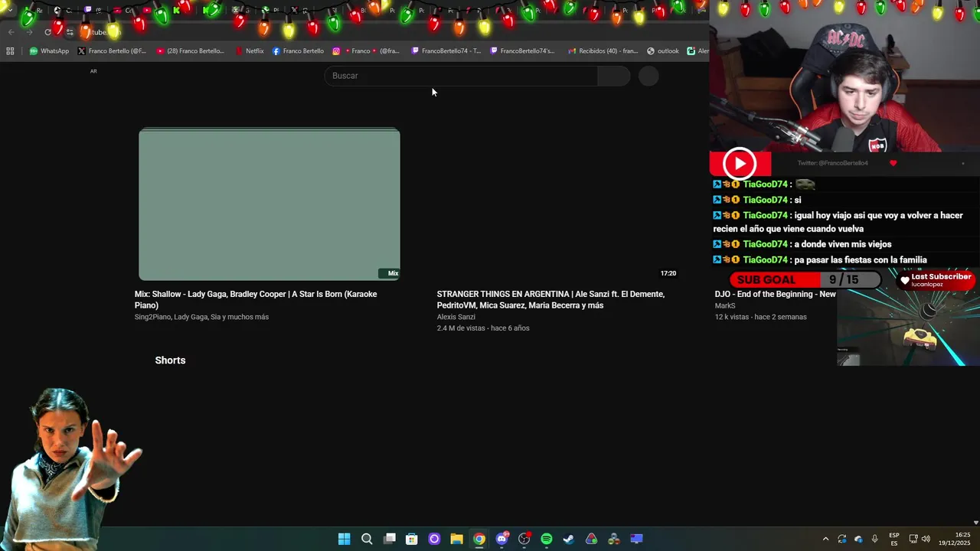Open OBS Studio from the taskbar
This screenshot has height=551, width=980.
tap(524, 539)
